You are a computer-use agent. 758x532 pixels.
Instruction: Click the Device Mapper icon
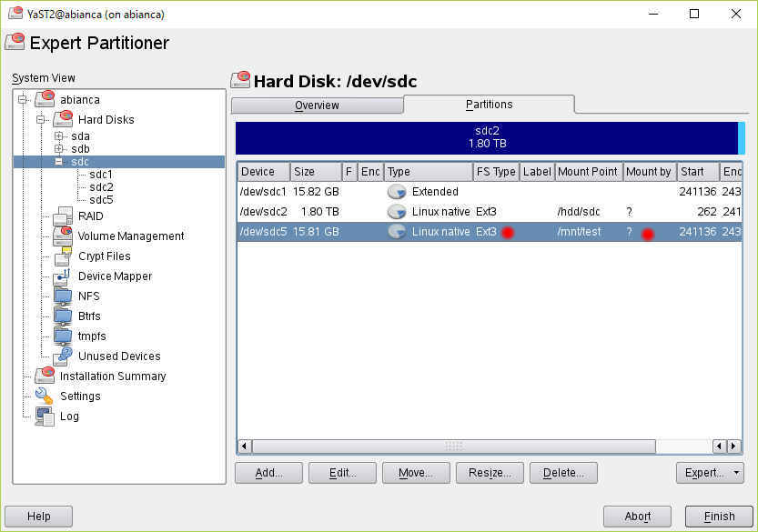pyautogui.click(x=63, y=276)
